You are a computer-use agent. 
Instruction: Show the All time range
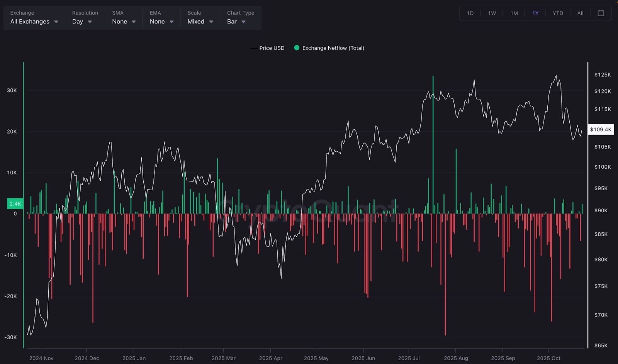tap(580, 13)
